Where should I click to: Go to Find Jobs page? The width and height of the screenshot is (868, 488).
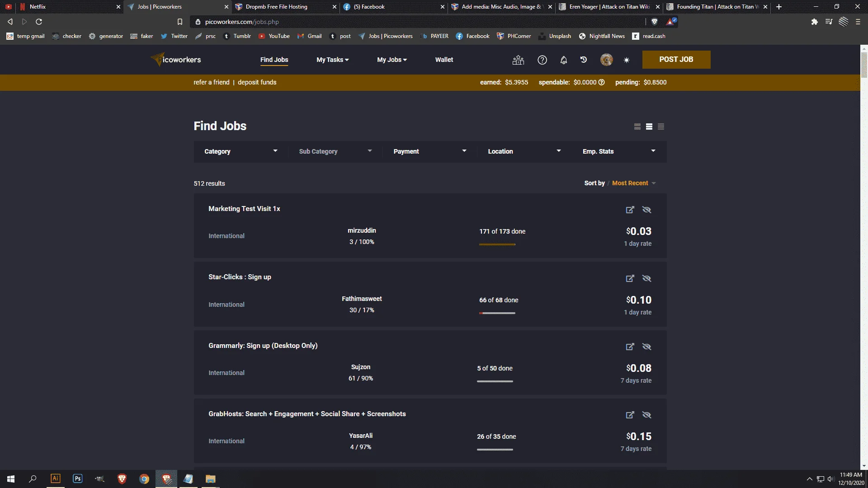[x=274, y=60]
